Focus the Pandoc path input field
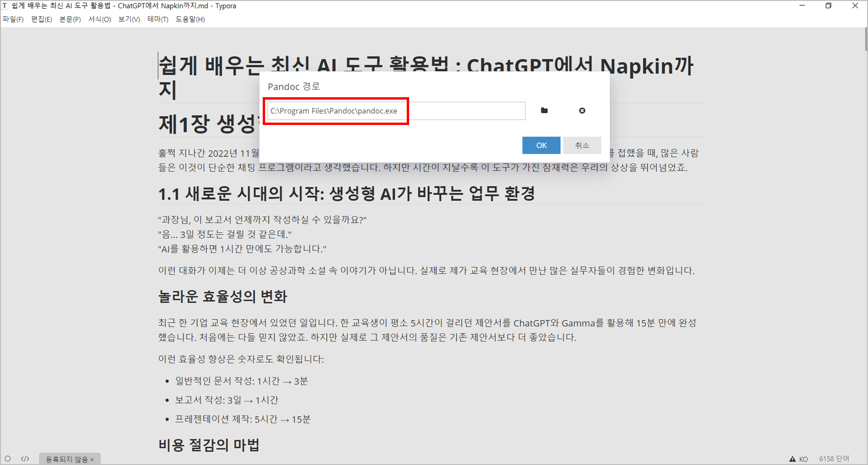The height and width of the screenshot is (465, 868). [396, 111]
